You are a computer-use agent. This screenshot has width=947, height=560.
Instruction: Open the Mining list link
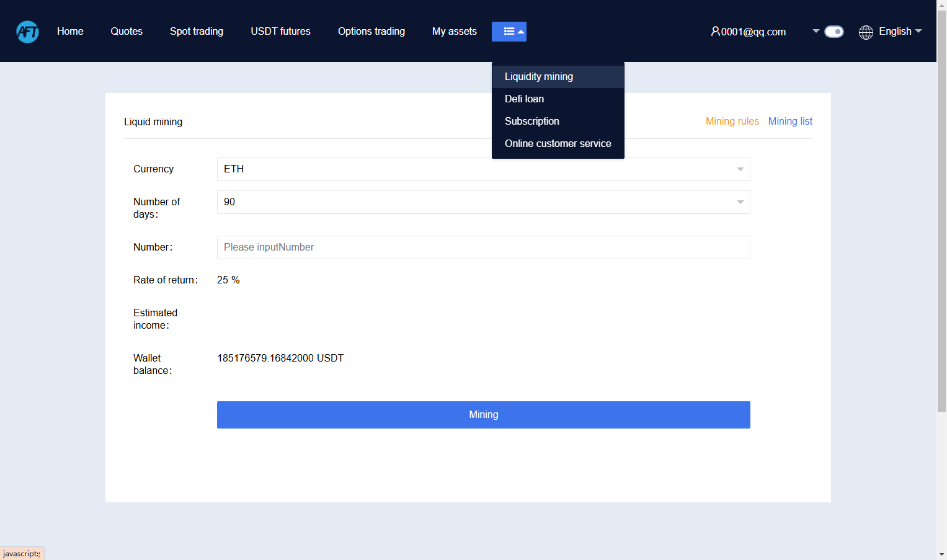click(x=790, y=122)
